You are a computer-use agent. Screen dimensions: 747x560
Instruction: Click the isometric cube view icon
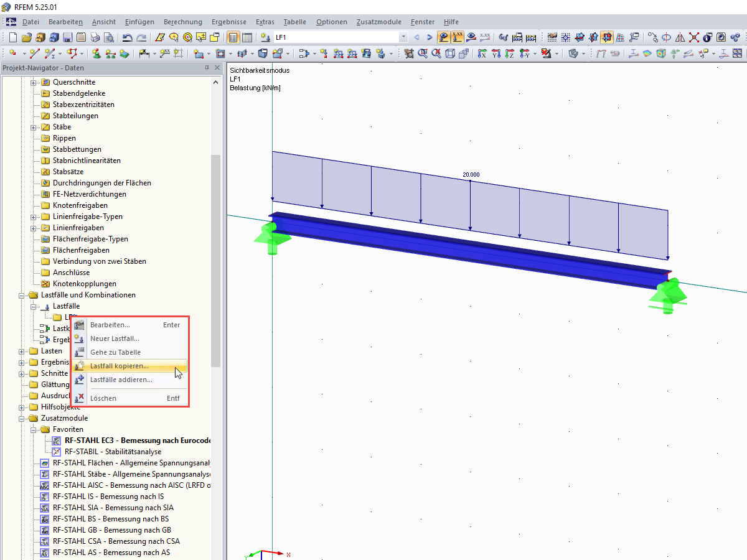(573, 54)
